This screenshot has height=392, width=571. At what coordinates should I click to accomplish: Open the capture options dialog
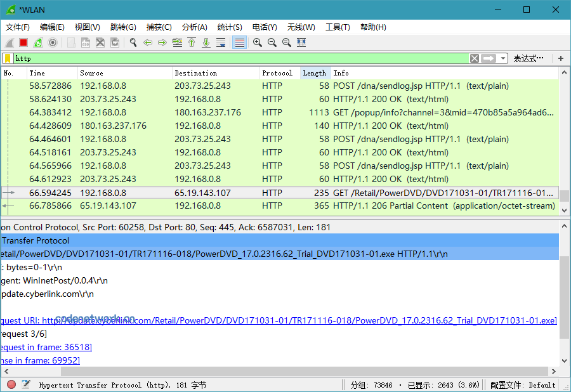click(52, 42)
